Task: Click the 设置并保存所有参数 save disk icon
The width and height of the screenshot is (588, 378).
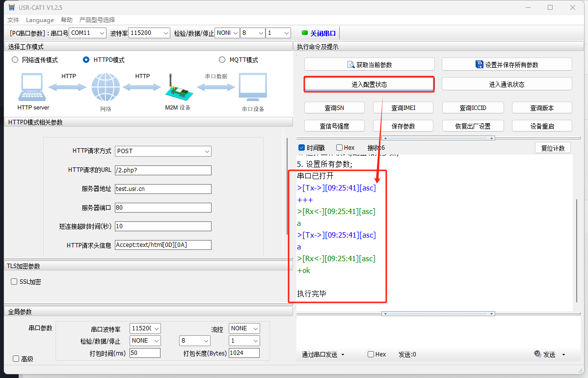Action: 479,64
